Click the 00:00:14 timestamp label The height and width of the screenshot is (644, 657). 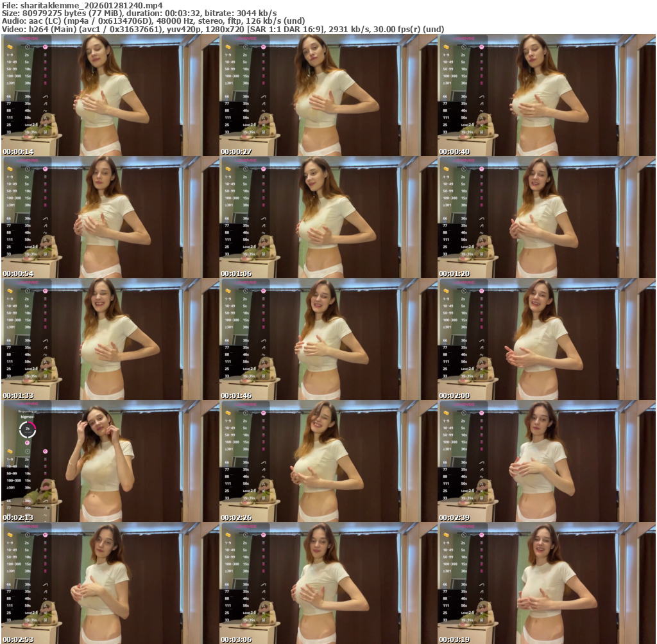(x=18, y=152)
